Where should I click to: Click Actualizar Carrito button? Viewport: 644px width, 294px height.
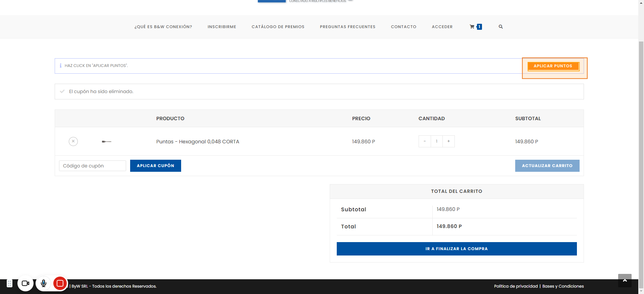coord(547,166)
